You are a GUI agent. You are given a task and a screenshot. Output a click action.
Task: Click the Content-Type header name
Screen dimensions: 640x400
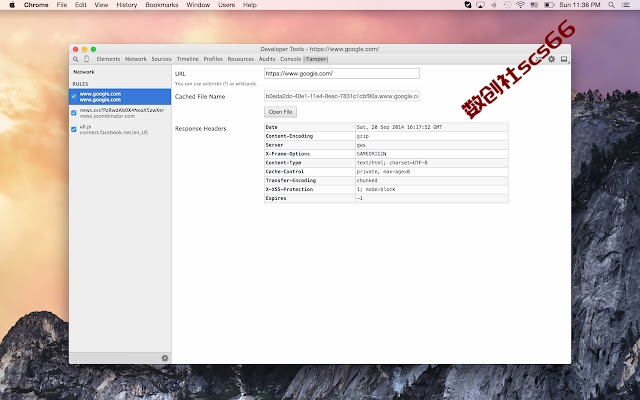[x=283, y=163]
